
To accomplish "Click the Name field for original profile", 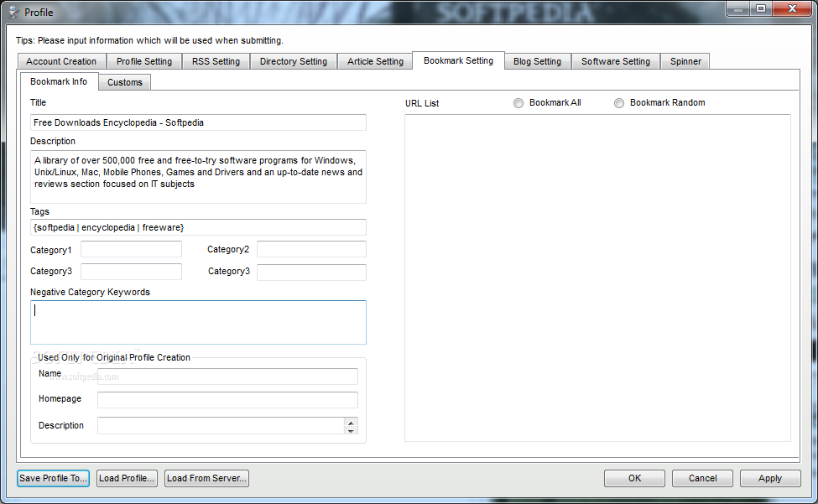I will click(x=227, y=377).
